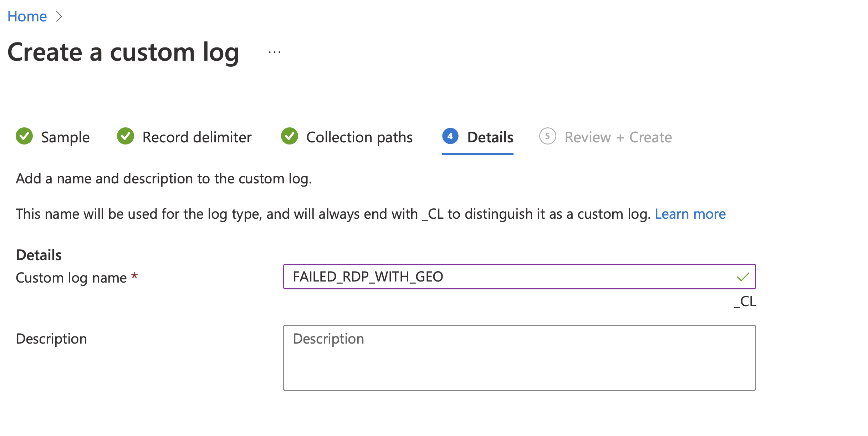Image resolution: width=868 pixels, height=436 pixels.
Task: Click the Description field label
Action: pos(51,339)
